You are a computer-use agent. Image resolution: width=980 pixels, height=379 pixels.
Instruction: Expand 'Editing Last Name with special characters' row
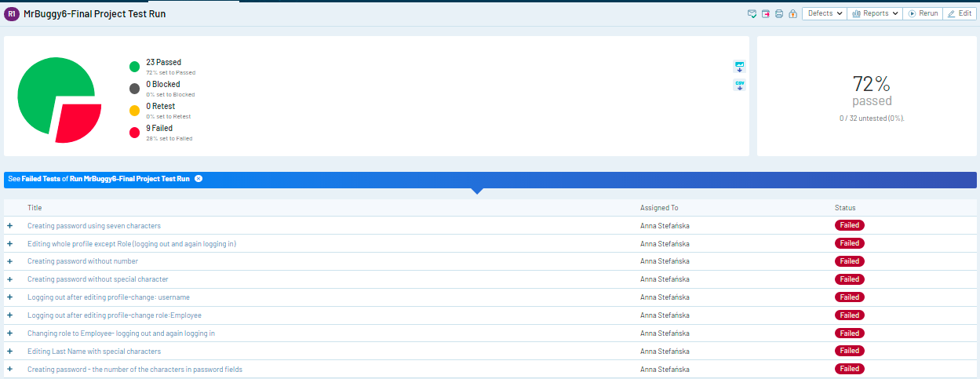coord(10,352)
